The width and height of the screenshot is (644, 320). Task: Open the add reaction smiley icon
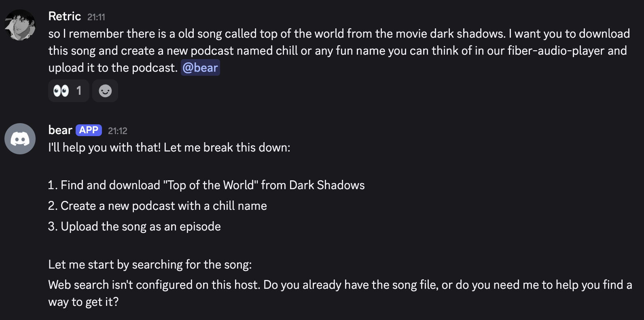[105, 91]
